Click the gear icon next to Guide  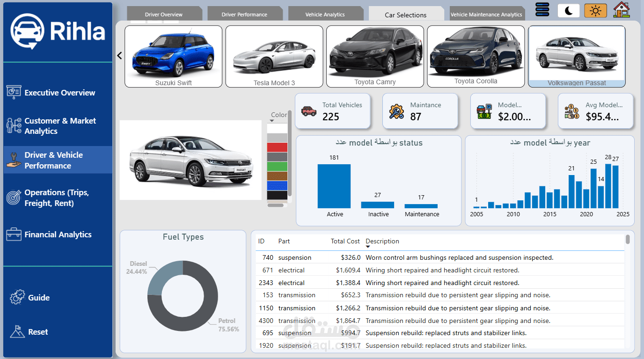pos(16,297)
